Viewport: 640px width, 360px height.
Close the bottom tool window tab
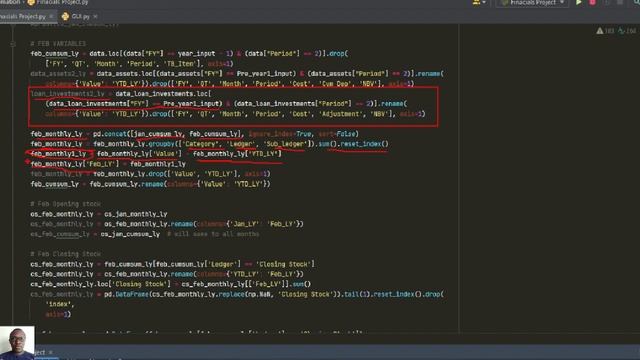pyautogui.click(x=51, y=352)
